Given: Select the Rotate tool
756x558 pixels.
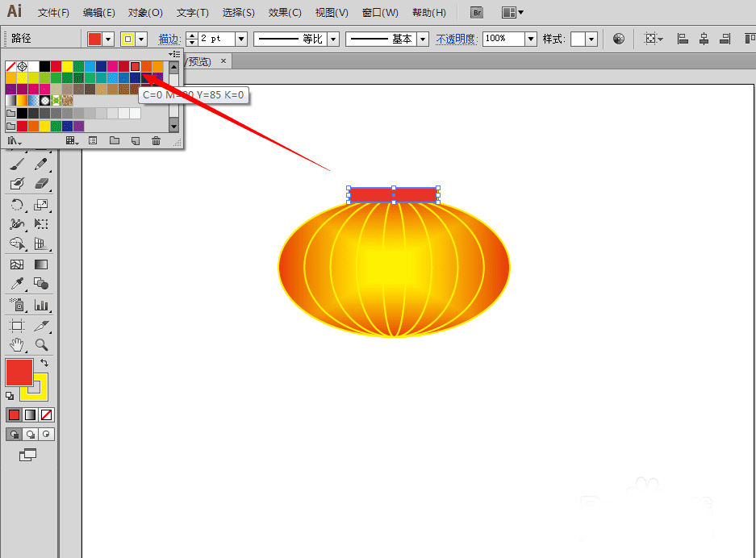Looking at the screenshot, I should click(18, 205).
